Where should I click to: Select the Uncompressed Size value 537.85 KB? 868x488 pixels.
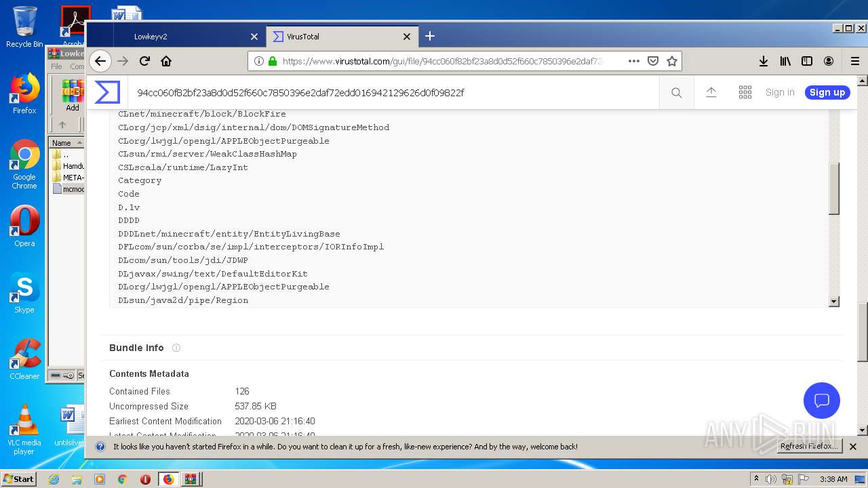(256, 406)
